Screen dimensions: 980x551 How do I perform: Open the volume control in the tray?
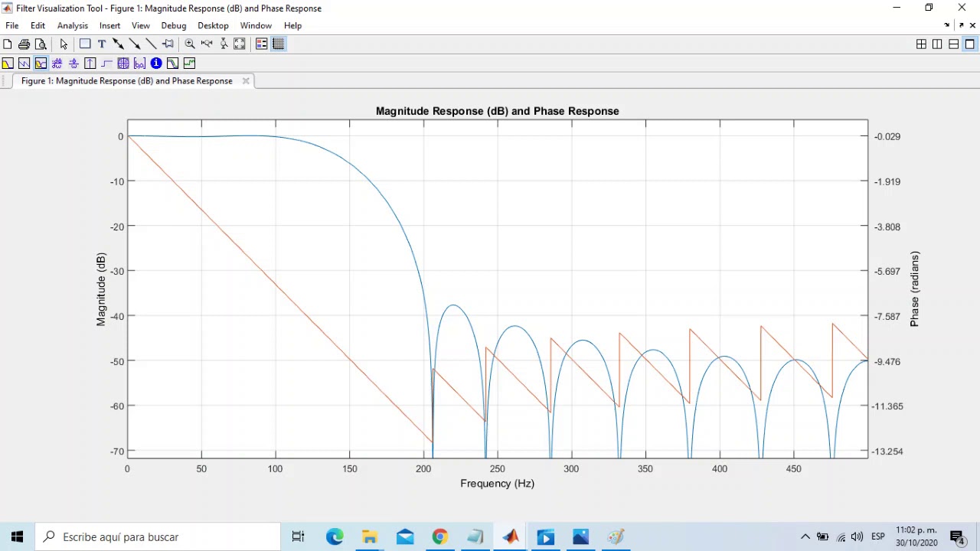(857, 536)
